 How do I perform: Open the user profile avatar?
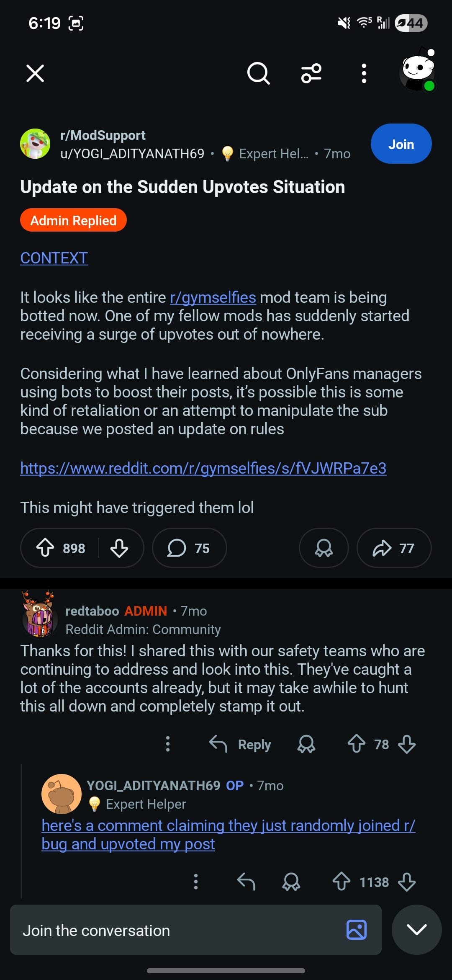[x=418, y=70]
